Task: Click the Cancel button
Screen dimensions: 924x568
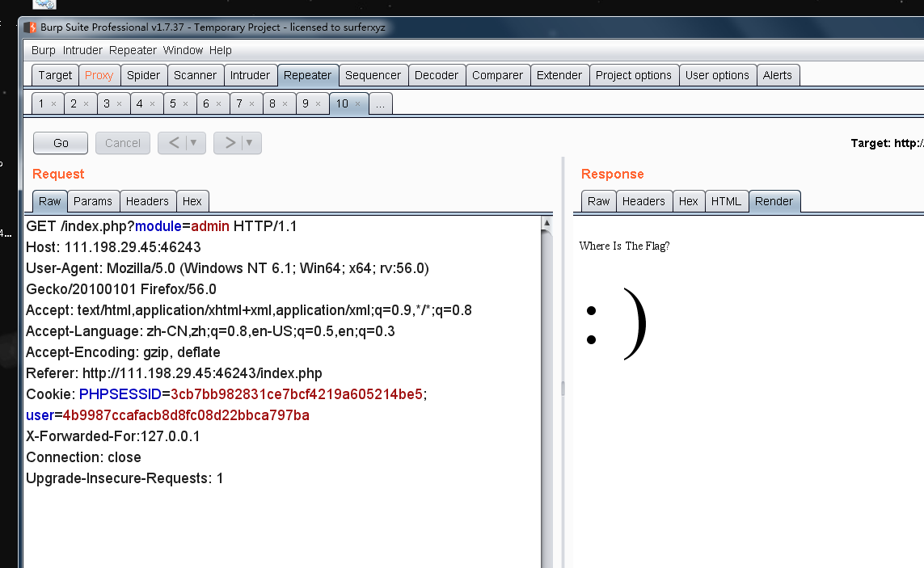Action: pyautogui.click(x=123, y=143)
